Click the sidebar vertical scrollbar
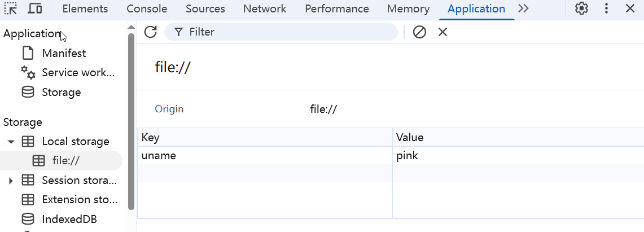The width and height of the screenshot is (644, 232). pos(131,121)
